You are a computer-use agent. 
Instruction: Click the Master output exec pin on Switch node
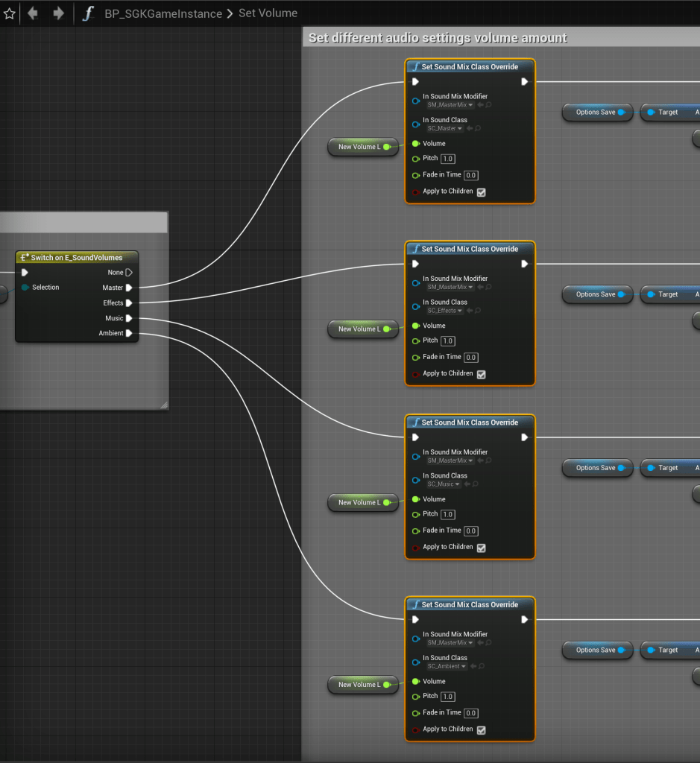(x=129, y=288)
